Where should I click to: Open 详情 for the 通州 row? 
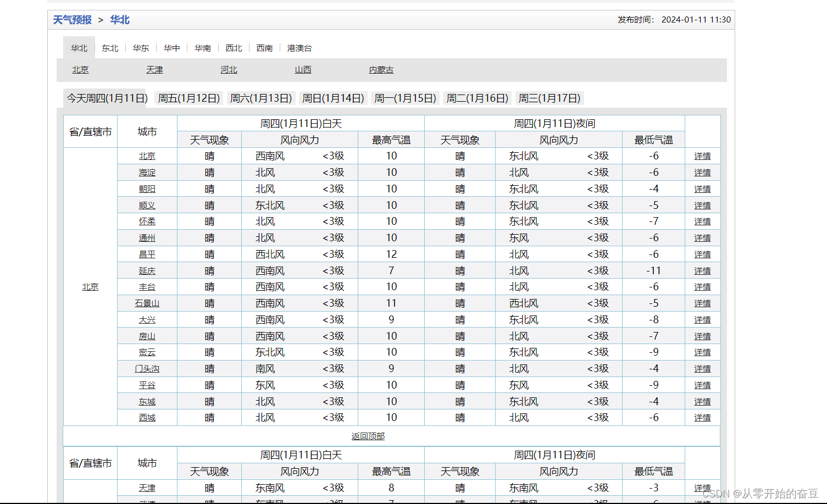(702, 238)
